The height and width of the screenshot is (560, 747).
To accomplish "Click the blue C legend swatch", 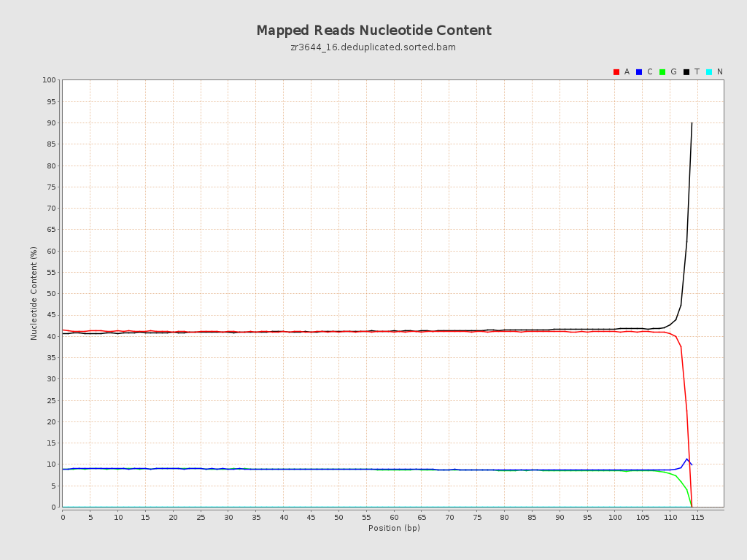I will pyautogui.click(x=639, y=72).
